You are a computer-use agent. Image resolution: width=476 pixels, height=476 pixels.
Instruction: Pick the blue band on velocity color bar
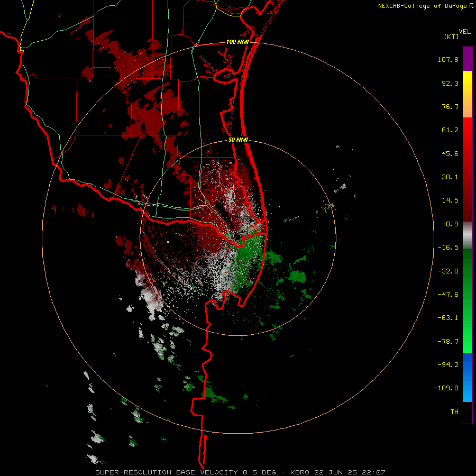tap(467, 377)
